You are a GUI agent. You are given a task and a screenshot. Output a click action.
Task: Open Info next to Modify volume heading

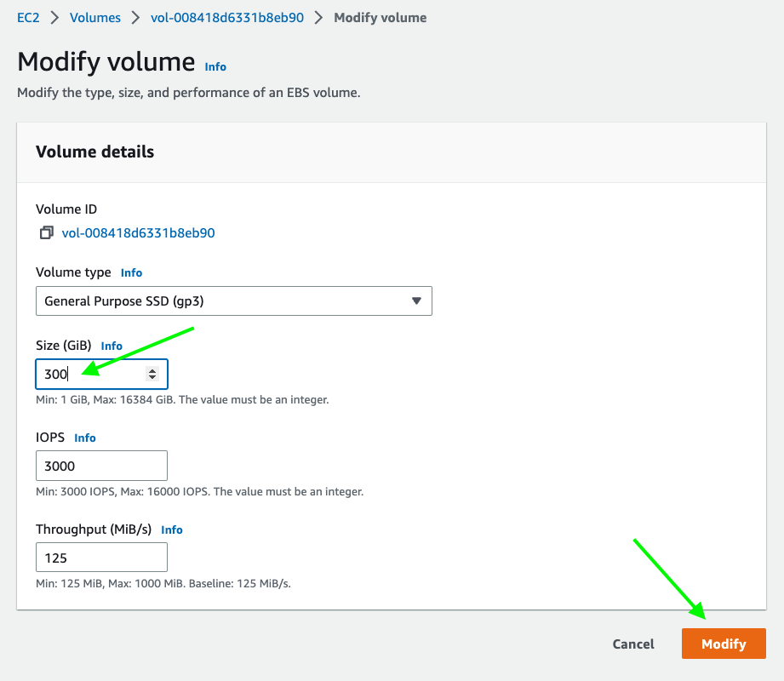point(215,66)
